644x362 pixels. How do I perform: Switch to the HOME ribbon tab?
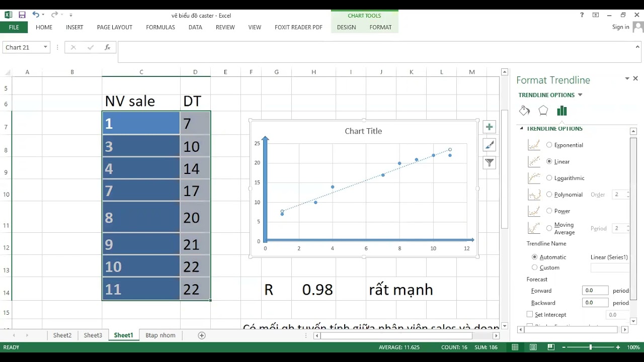[x=44, y=27]
